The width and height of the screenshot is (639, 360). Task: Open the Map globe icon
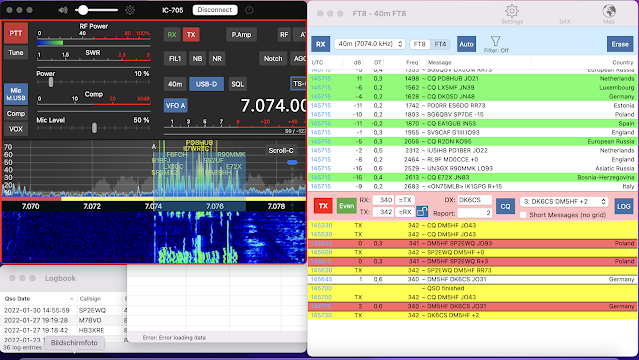click(x=609, y=11)
